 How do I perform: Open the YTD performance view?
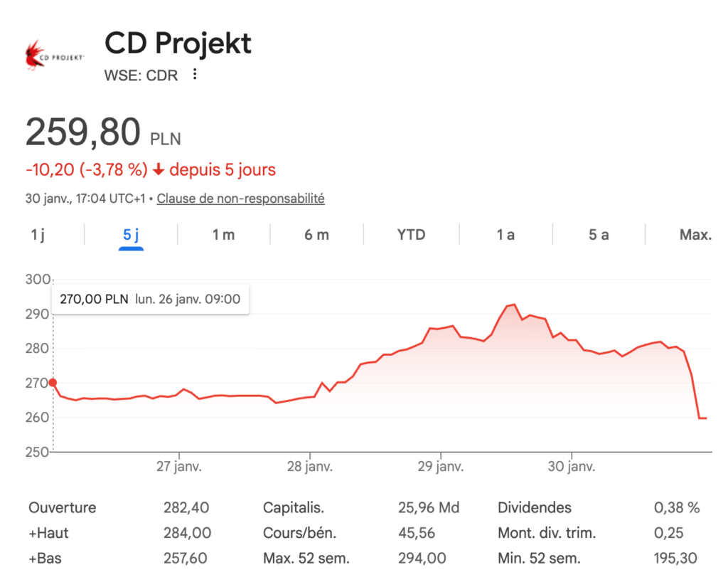(x=411, y=234)
